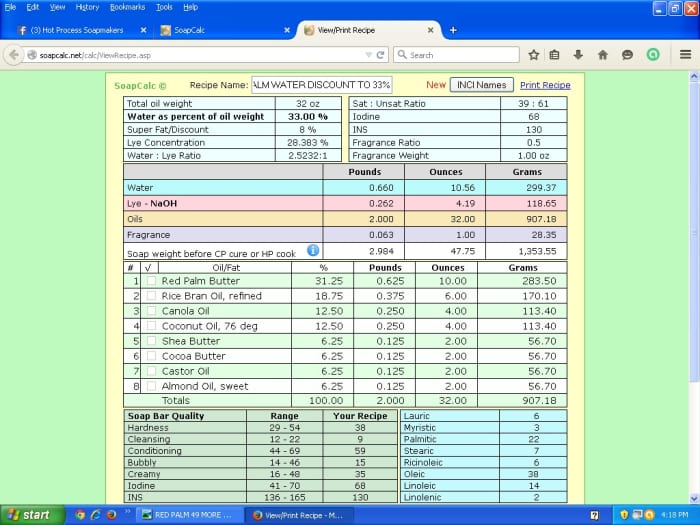Click the green circular extension icon
Image resolution: width=700 pixels, height=525 pixels.
click(653, 55)
